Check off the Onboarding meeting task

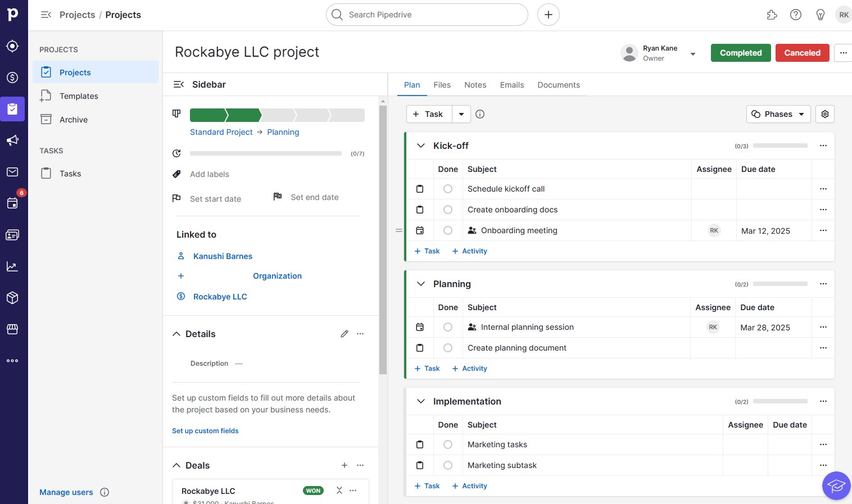coord(447,230)
